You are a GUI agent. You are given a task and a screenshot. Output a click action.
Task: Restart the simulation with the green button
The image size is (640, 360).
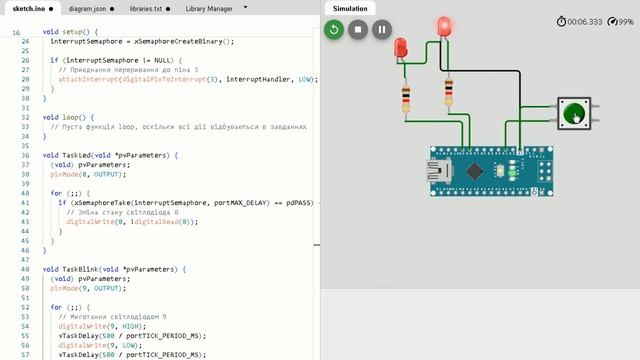(334, 29)
